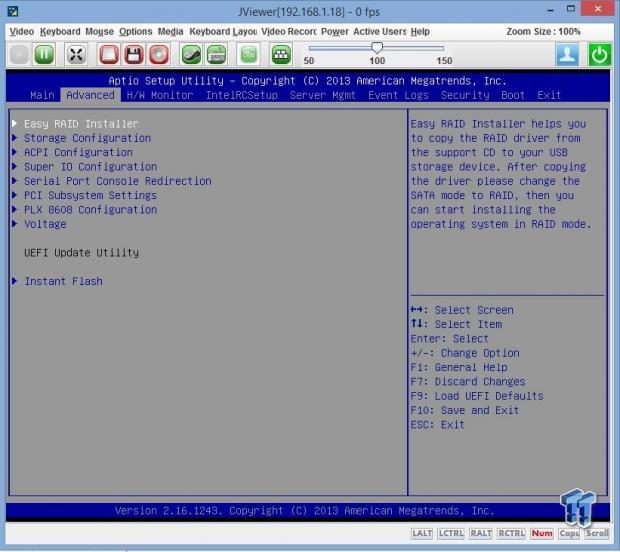Click the green power button icon
This screenshot has width=620, height=552.
click(599, 55)
